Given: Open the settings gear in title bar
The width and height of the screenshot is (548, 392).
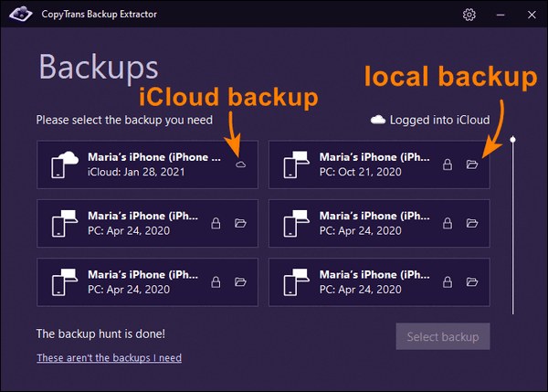Looking at the screenshot, I should (469, 15).
